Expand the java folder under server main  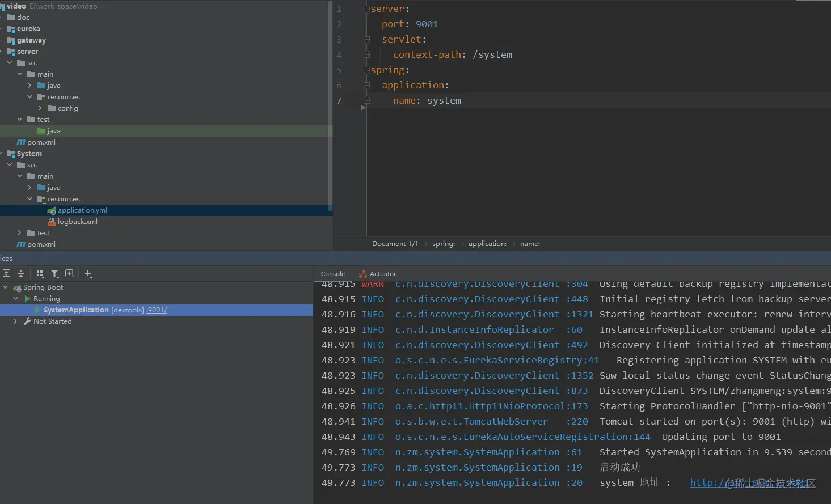[x=30, y=86]
